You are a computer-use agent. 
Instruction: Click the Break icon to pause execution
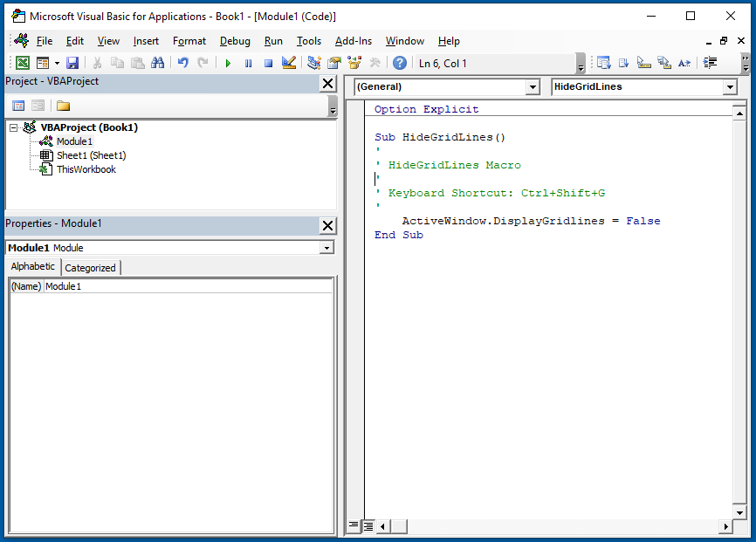(248, 62)
